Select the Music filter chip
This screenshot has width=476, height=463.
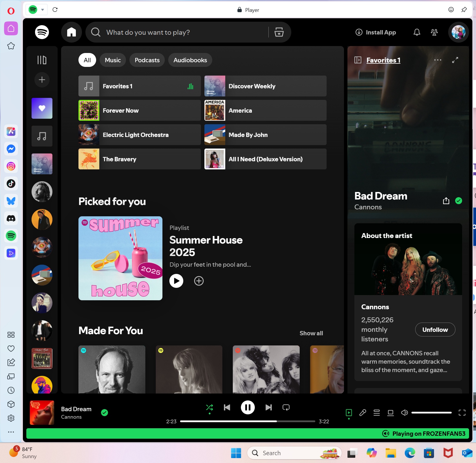(113, 60)
